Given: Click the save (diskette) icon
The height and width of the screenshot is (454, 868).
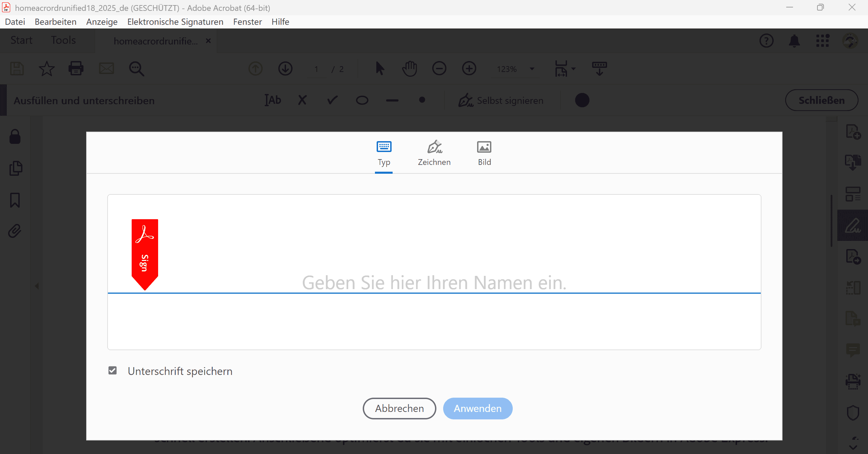Looking at the screenshot, I should pos(17,69).
